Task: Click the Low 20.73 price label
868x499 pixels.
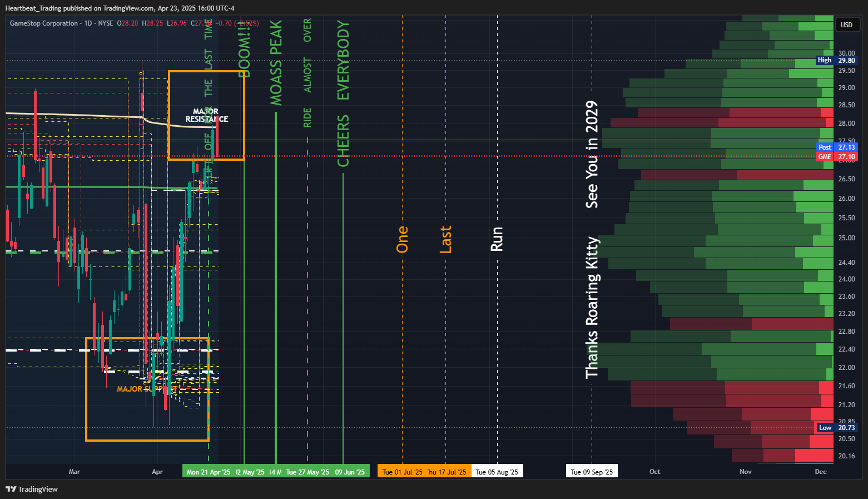Action: [x=837, y=427]
